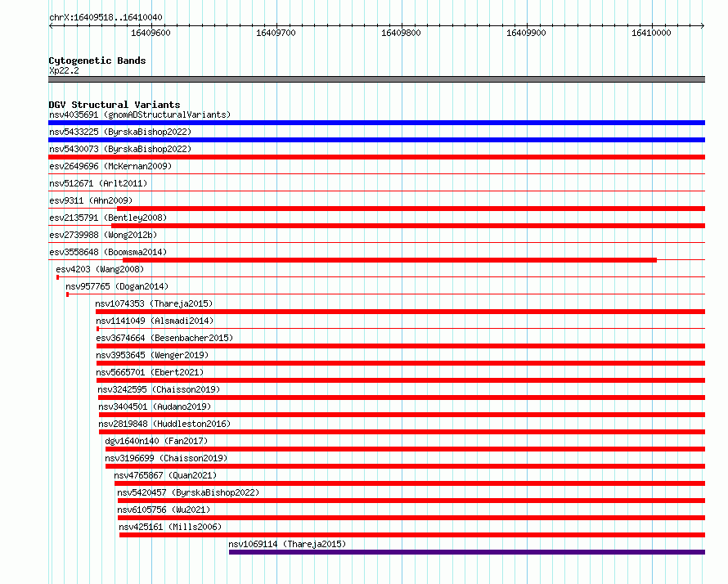
Task: Open nsv512671 (Arlt2011) entry
Action: pyautogui.click(x=98, y=183)
